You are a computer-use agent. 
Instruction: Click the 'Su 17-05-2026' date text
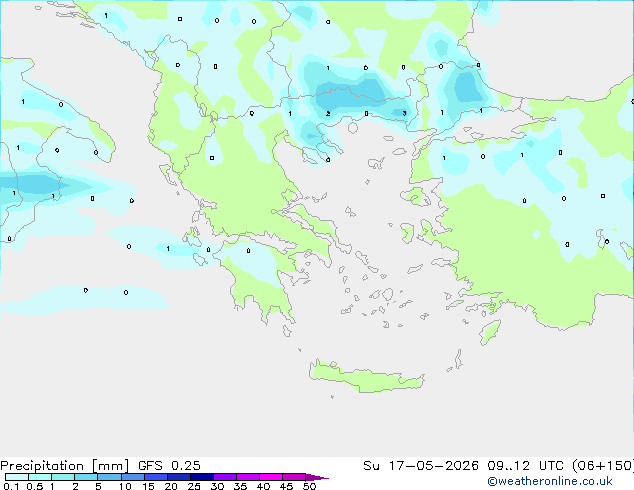click(421, 466)
